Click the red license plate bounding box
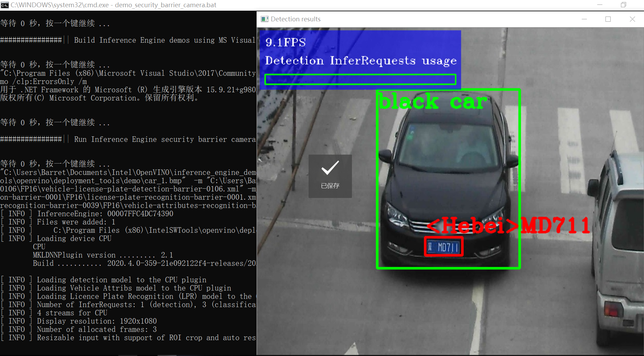Image resolution: width=644 pixels, height=356 pixels. point(443,247)
